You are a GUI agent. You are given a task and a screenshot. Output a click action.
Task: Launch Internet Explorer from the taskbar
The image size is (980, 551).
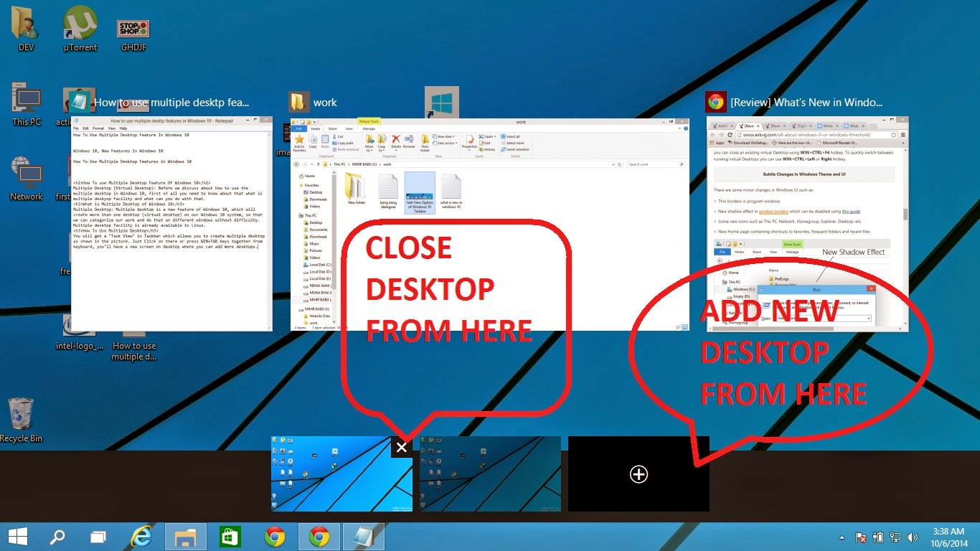(x=141, y=537)
